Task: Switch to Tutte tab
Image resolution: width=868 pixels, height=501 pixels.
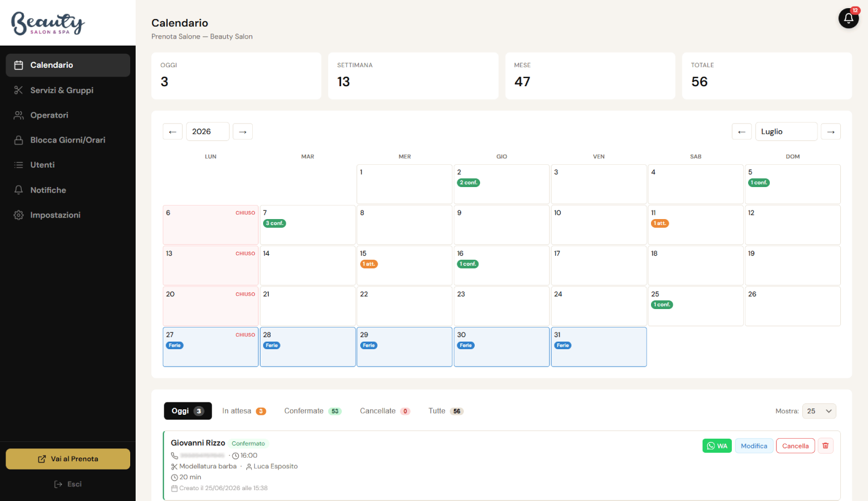Action: click(x=446, y=411)
